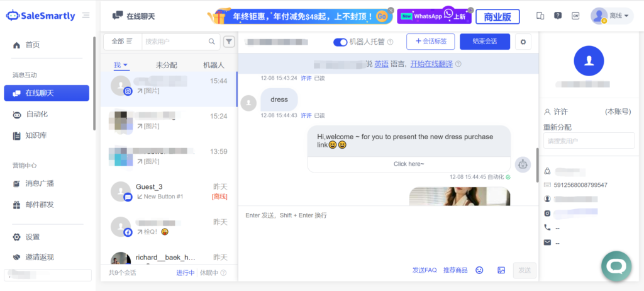Click the 发送 send button
The image size is (644, 291).
(525, 270)
